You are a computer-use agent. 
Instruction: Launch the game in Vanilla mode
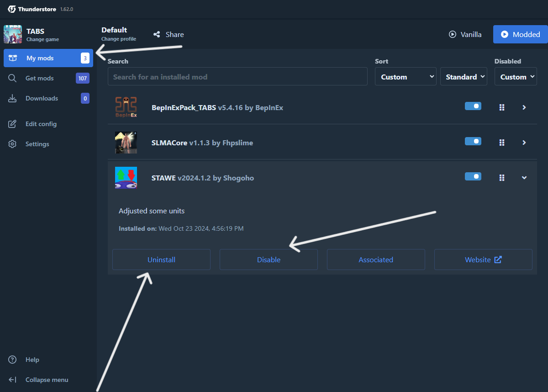[x=465, y=34]
